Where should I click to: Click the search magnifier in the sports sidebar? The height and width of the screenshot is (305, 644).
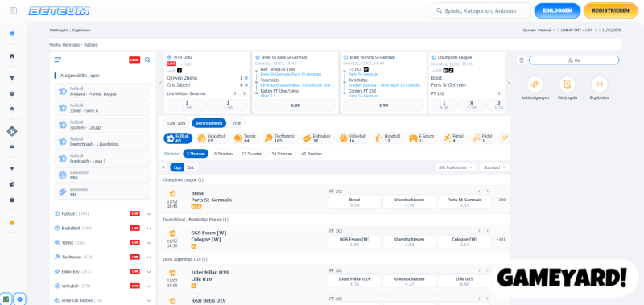[147, 60]
